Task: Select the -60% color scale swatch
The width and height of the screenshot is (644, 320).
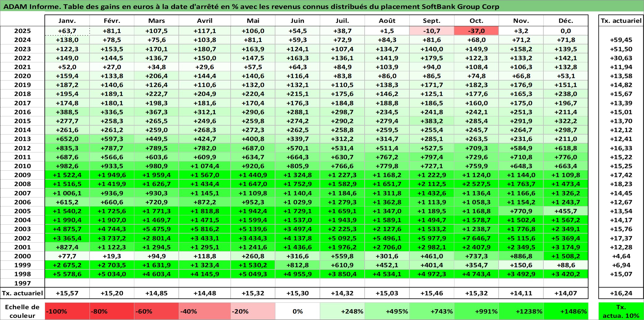Action: (157, 311)
